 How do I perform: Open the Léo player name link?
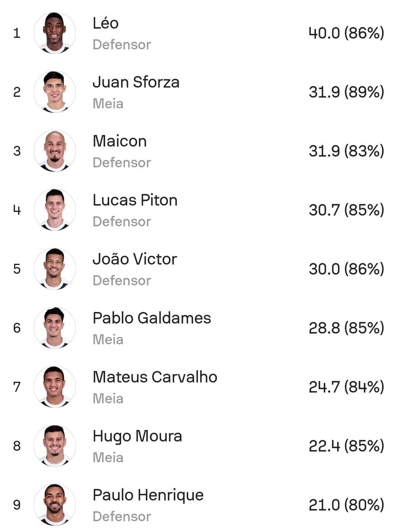click(106, 23)
